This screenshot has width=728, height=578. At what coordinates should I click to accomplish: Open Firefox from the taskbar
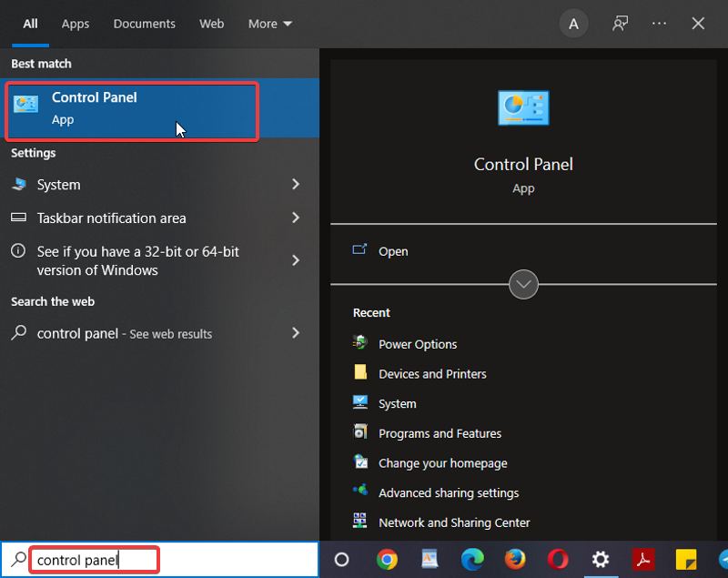[x=515, y=559]
